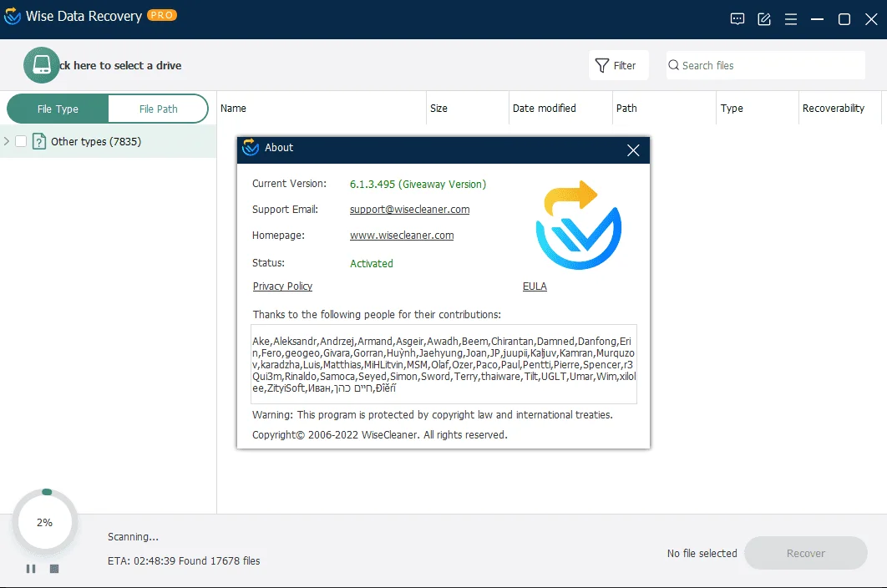The height and width of the screenshot is (588, 887).
Task: Click the Wise Data Recovery logo icon
Action: pos(12,16)
